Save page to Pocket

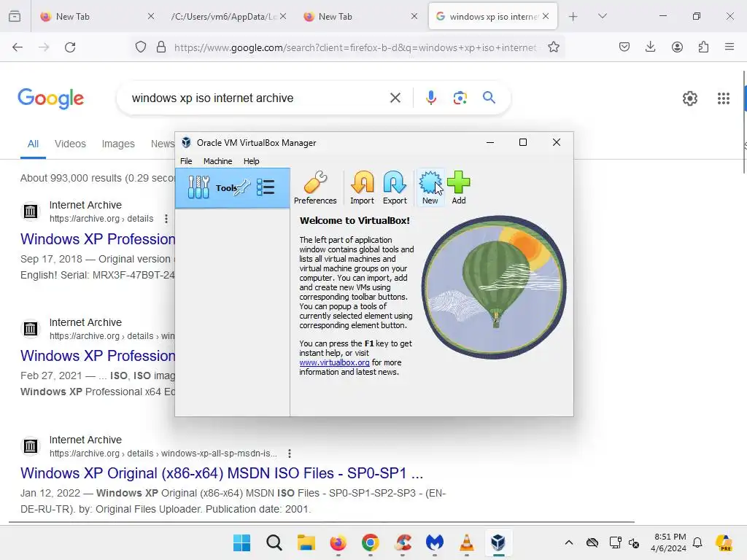(x=624, y=47)
